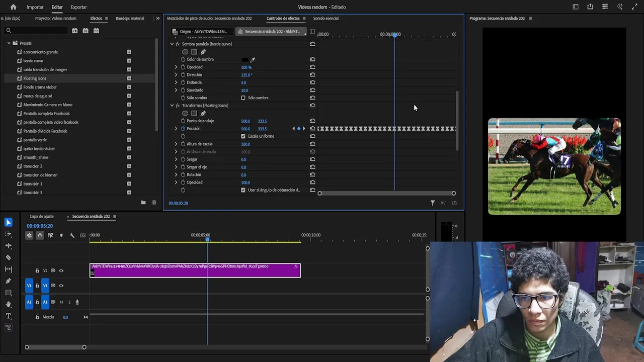Image resolution: width=644 pixels, height=362 pixels.
Task: Toggle timeline snap magnet button
Action: tap(40, 235)
